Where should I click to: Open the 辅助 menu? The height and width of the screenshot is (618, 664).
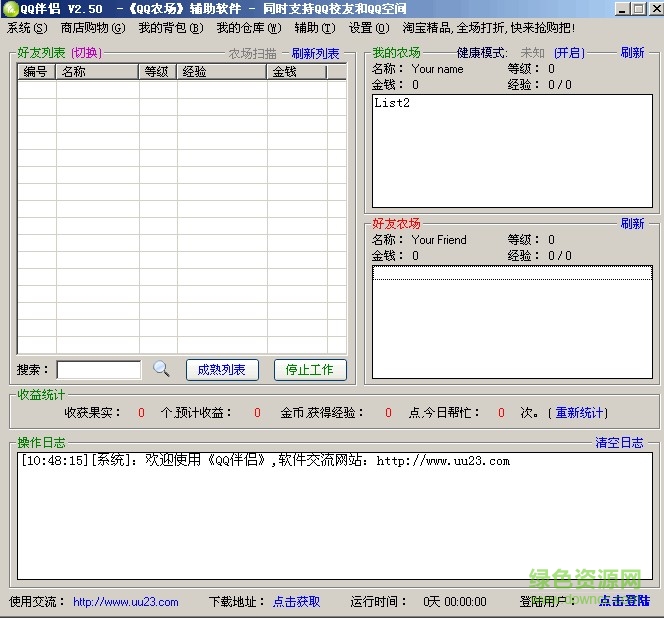point(314,28)
